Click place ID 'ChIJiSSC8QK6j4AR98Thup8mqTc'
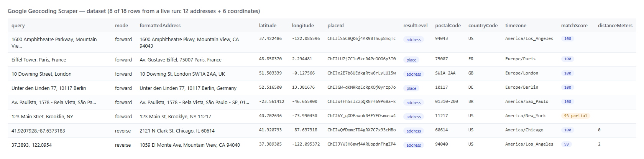Viewport: 644px width, 159px height. click(361, 38)
